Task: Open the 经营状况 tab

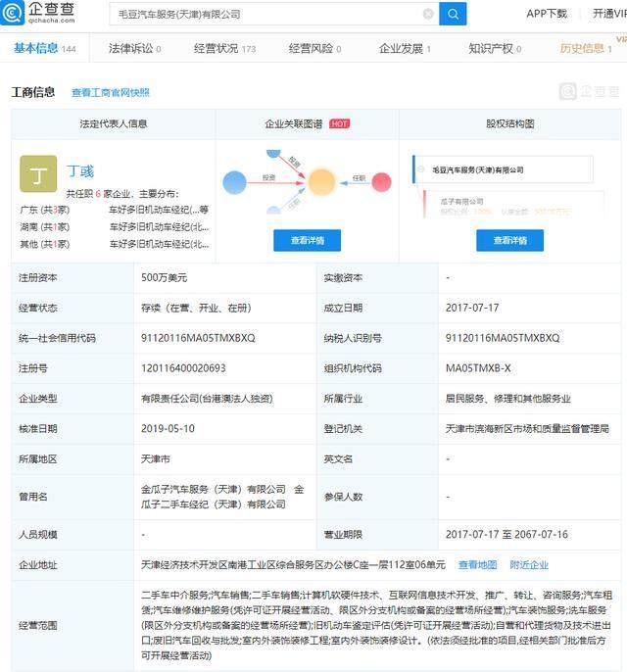Action: [x=224, y=48]
